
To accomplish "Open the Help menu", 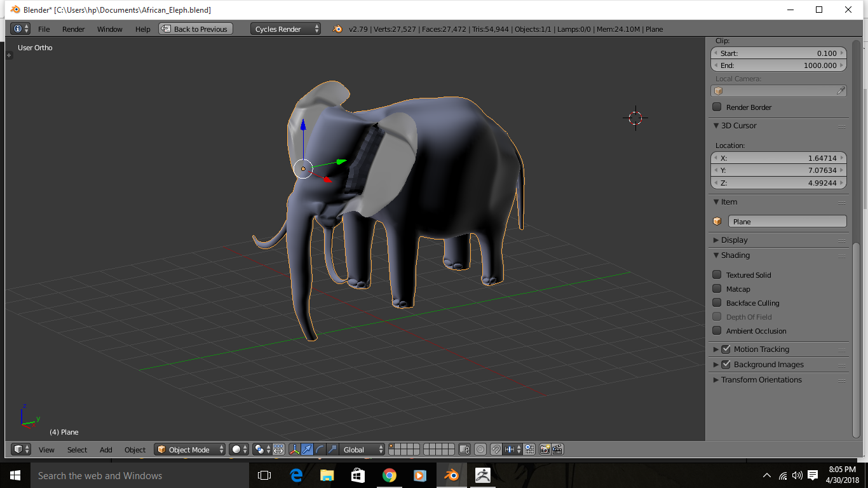I will click(143, 29).
